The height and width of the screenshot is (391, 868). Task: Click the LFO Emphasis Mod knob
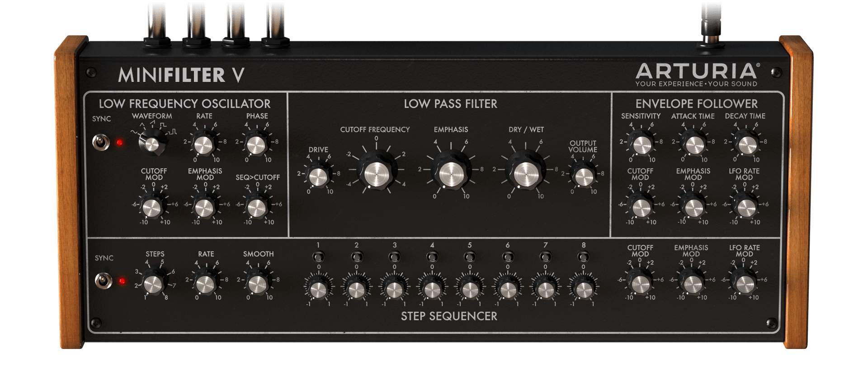pyautogui.click(x=204, y=207)
